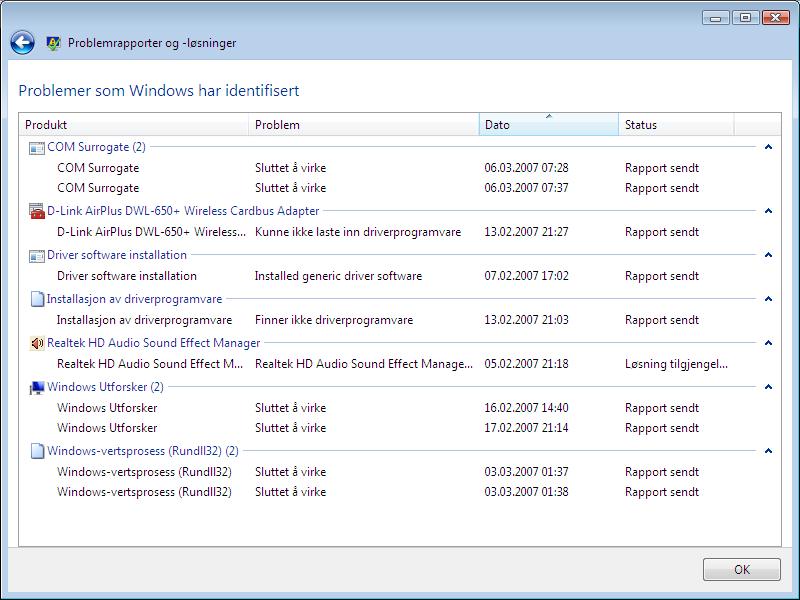The width and height of the screenshot is (800, 600).
Task: Sort by the Status column header
Action: click(676, 124)
